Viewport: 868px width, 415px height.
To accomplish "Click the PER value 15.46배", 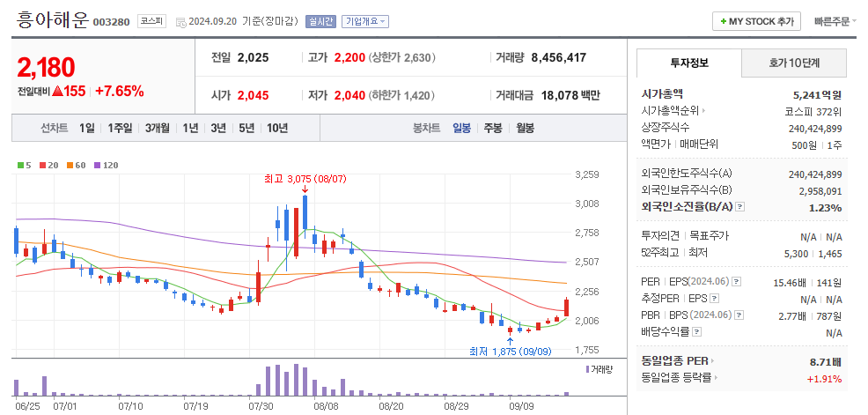I will coord(790,283).
